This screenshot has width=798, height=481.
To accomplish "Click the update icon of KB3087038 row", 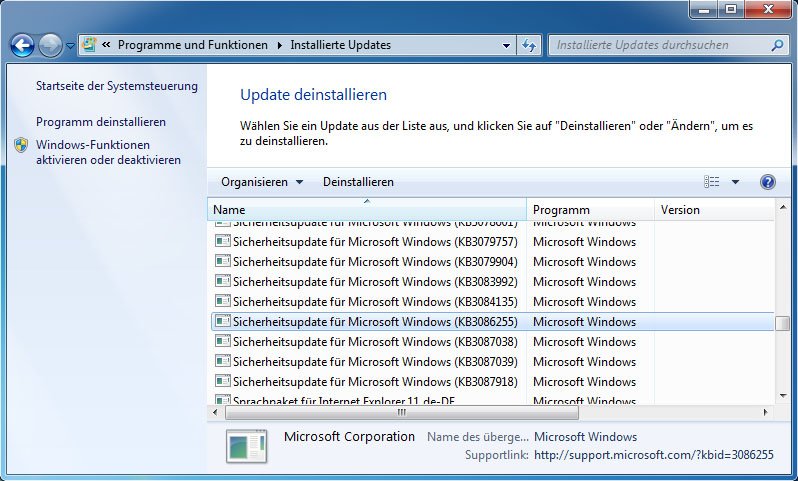I will (222, 341).
